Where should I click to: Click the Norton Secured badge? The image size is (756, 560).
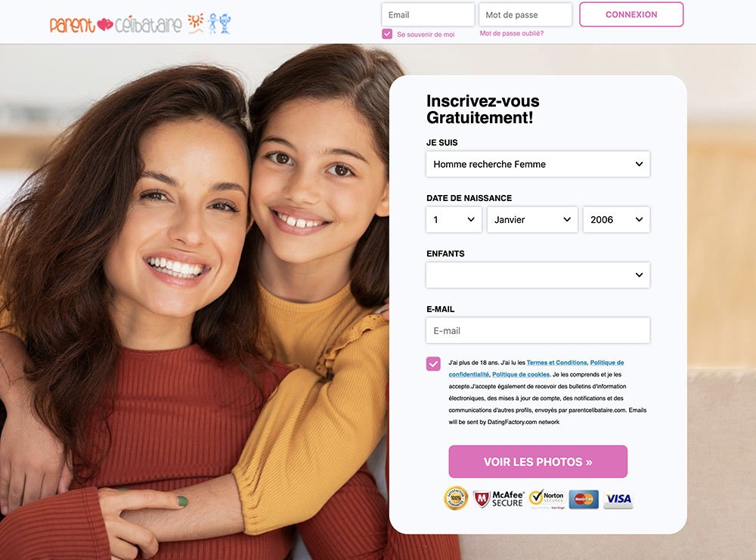(547, 499)
